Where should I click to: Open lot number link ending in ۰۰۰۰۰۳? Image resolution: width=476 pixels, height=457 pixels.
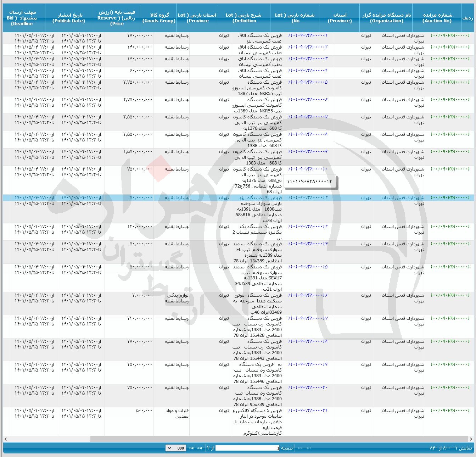(x=308, y=59)
